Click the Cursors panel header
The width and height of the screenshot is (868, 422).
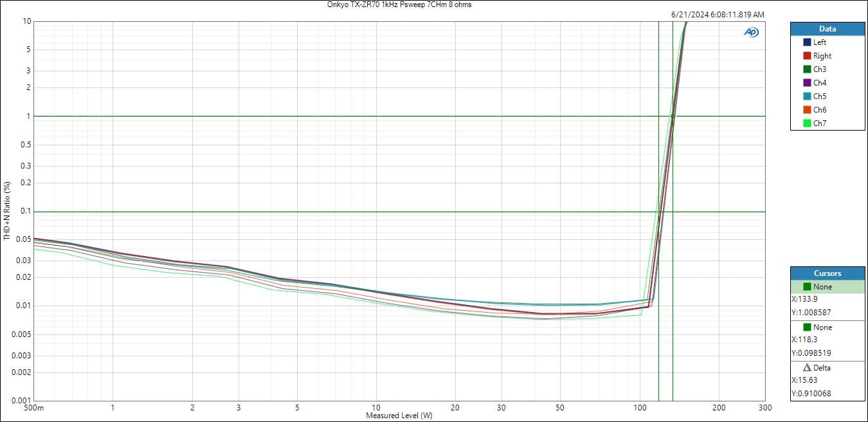tap(827, 273)
